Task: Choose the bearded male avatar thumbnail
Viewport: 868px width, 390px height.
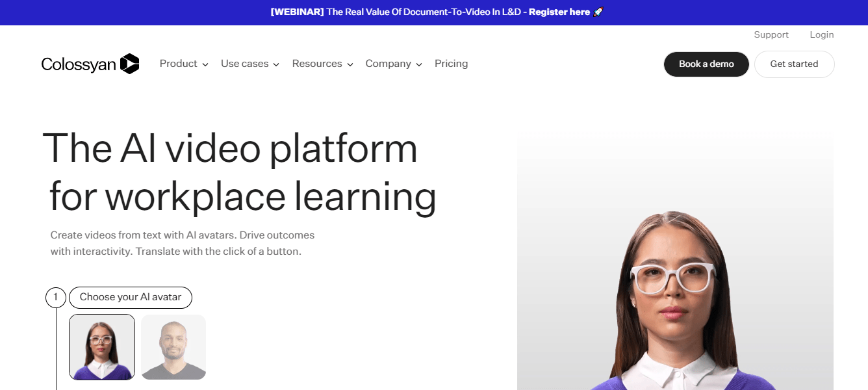Action: point(173,347)
